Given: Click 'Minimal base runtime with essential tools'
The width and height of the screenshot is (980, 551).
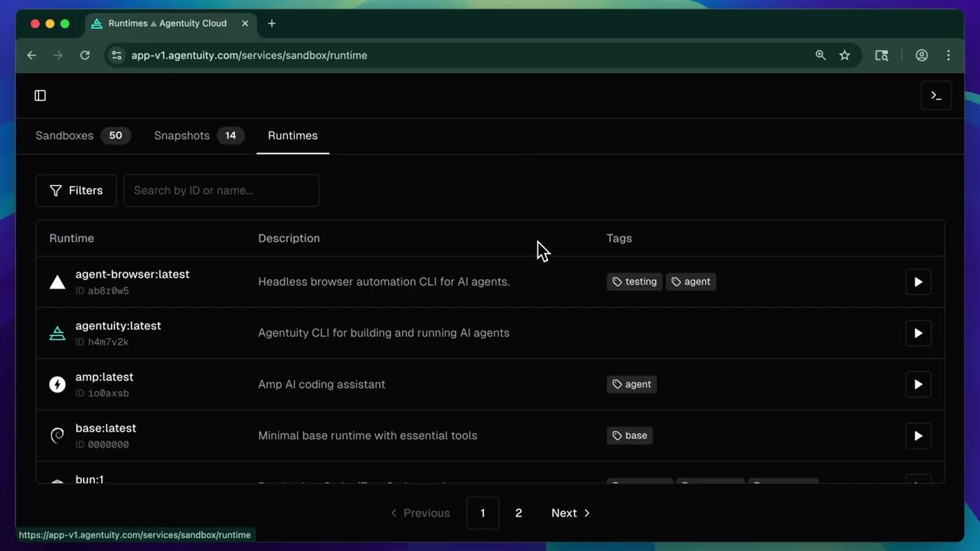Looking at the screenshot, I should 367,435.
